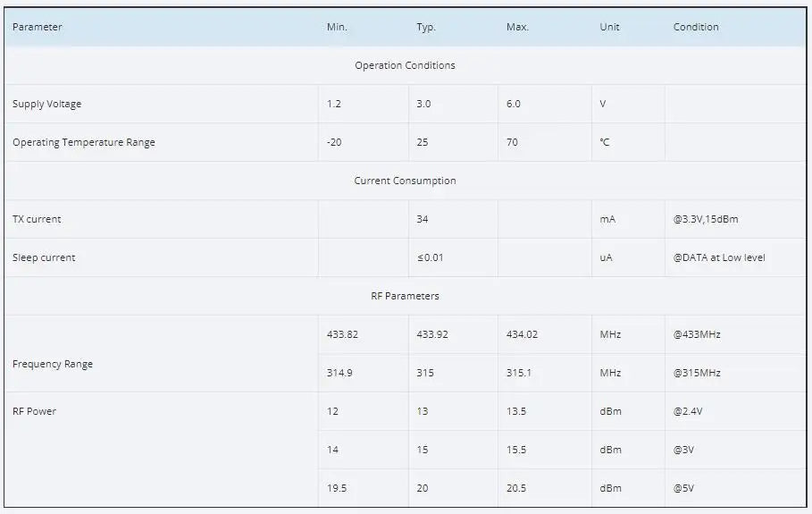Click the RF Power label cell
Image resolution: width=812 pixels, height=514 pixels.
click(34, 411)
